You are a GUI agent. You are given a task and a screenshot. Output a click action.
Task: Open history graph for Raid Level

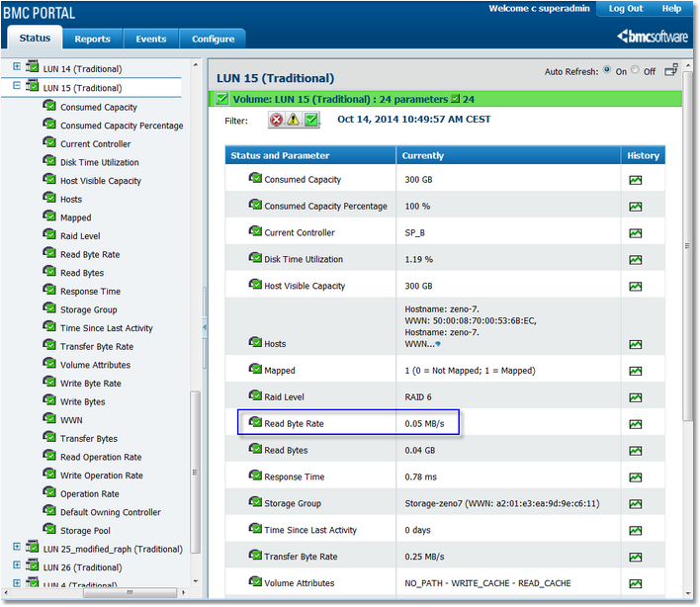(x=635, y=397)
